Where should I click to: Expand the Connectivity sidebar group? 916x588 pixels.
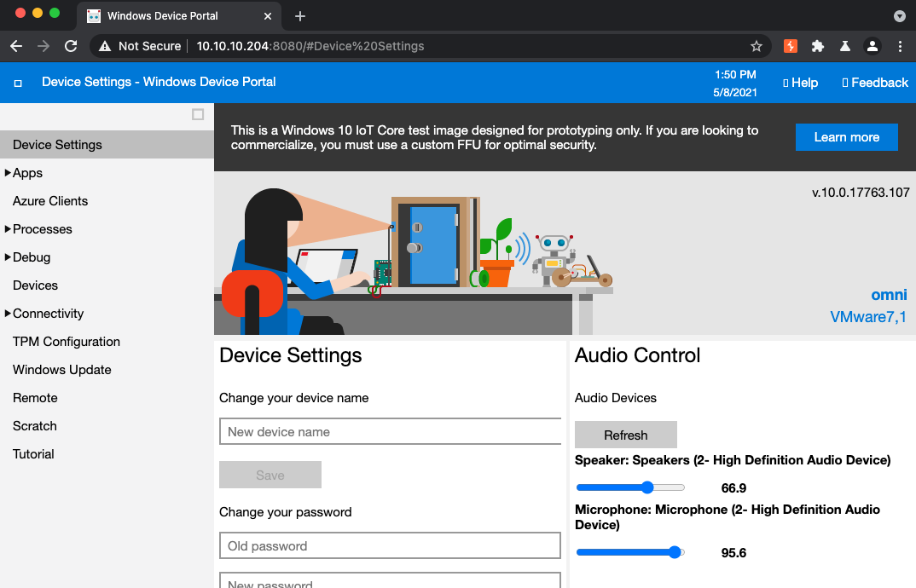click(x=46, y=314)
